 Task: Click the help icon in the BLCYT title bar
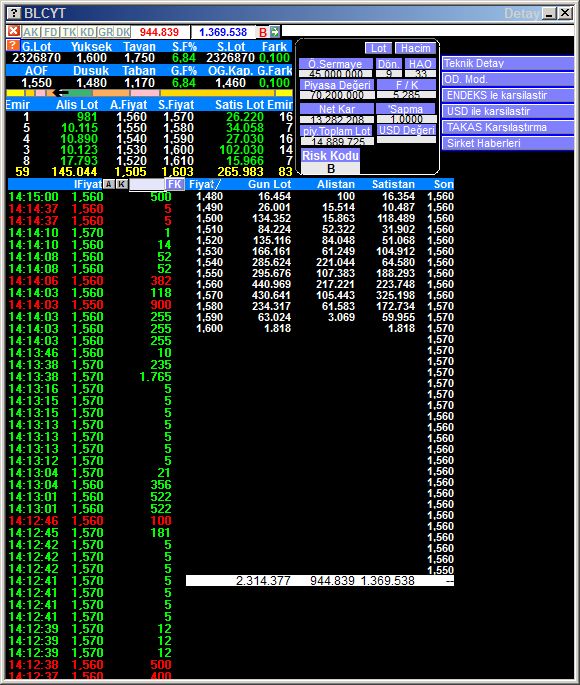(14, 13)
